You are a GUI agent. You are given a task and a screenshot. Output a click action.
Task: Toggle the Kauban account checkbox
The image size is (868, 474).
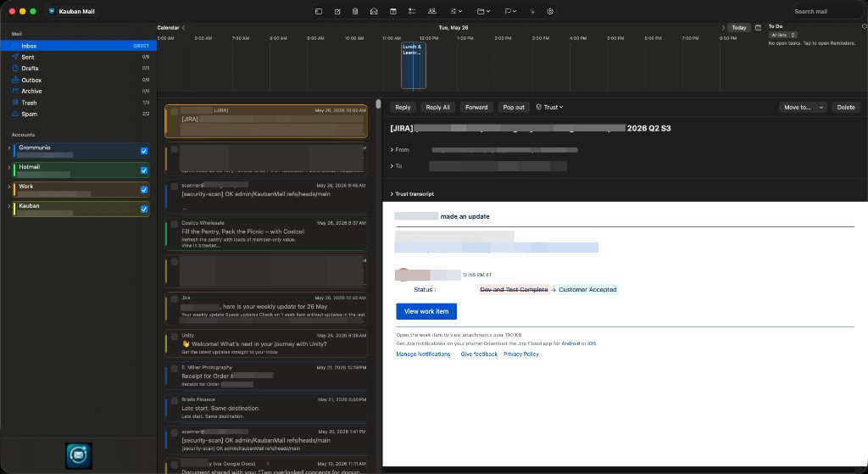click(144, 209)
